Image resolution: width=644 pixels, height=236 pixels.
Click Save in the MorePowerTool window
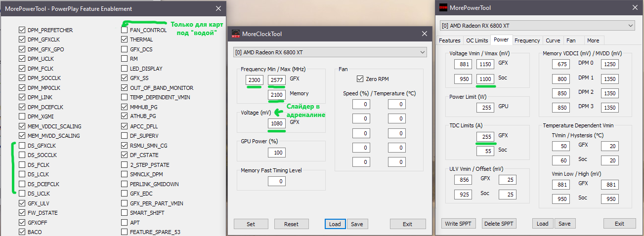click(x=564, y=224)
